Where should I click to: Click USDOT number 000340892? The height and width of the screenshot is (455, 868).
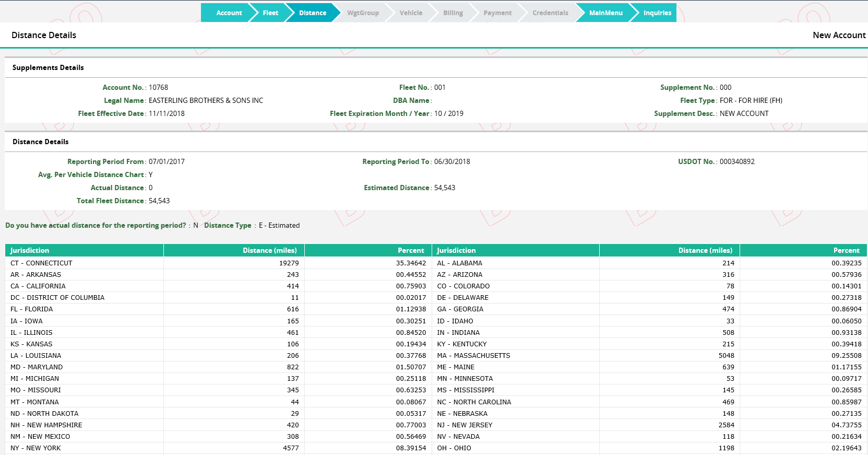pyautogui.click(x=737, y=161)
